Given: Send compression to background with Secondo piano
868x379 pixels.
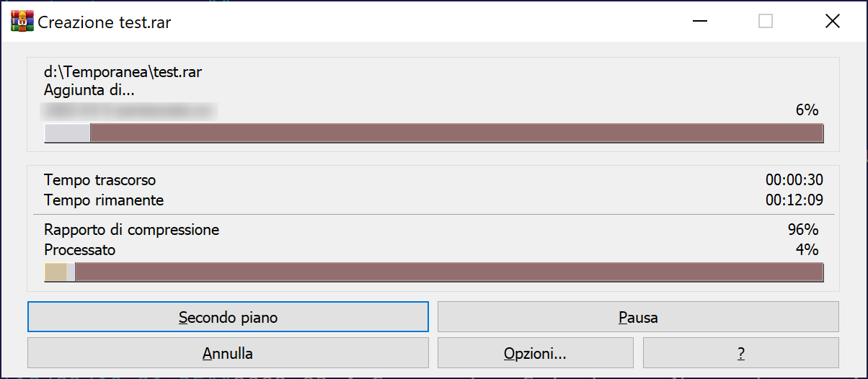Looking at the screenshot, I should tap(228, 317).
